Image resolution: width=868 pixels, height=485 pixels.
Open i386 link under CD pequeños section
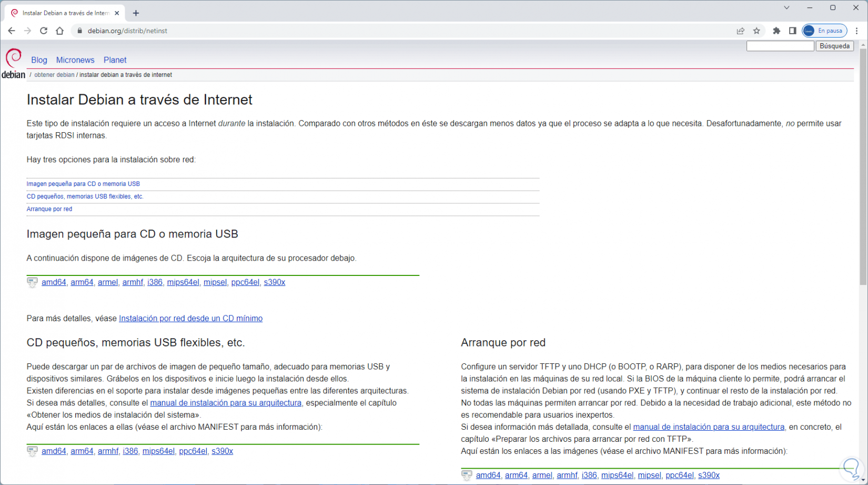coord(130,451)
